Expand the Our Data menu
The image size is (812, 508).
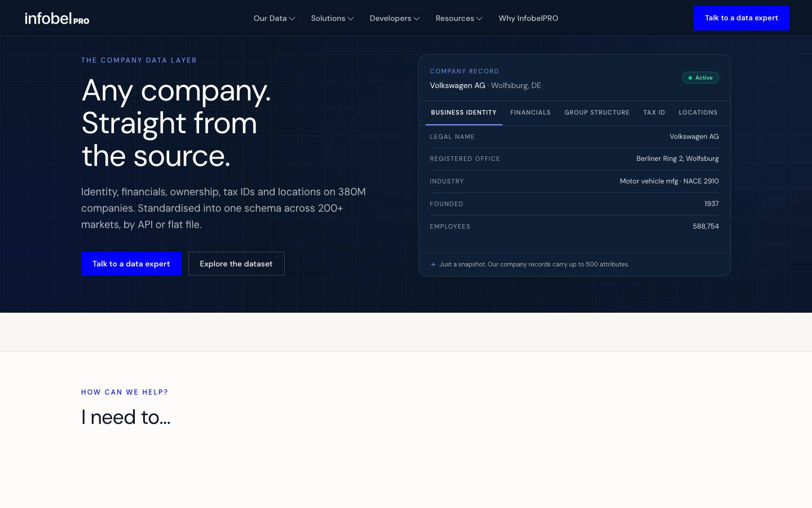[x=275, y=18]
